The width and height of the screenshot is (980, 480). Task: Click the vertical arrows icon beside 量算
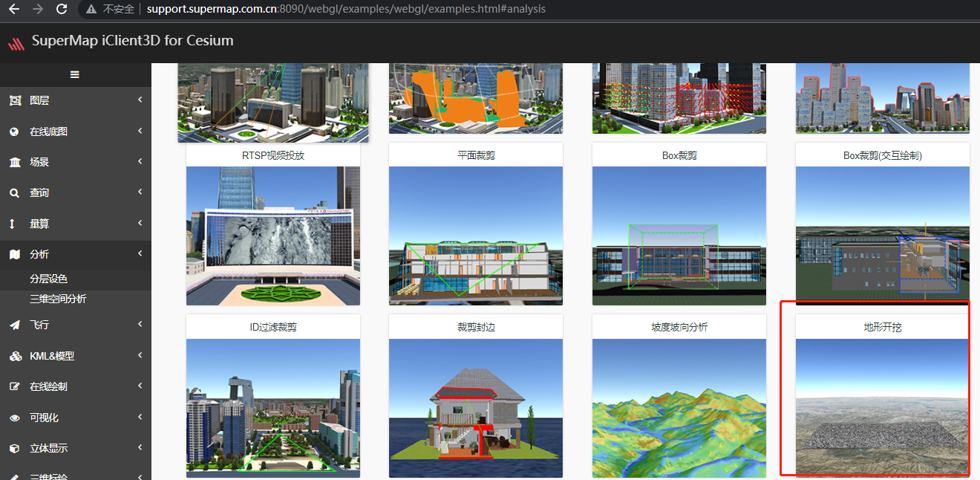point(13,224)
